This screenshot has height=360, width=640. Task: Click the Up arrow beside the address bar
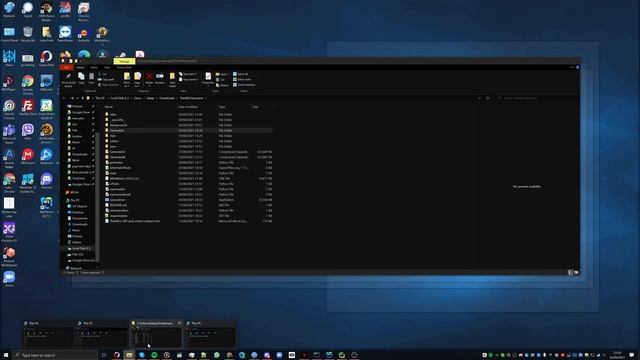[x=82, y=98]
